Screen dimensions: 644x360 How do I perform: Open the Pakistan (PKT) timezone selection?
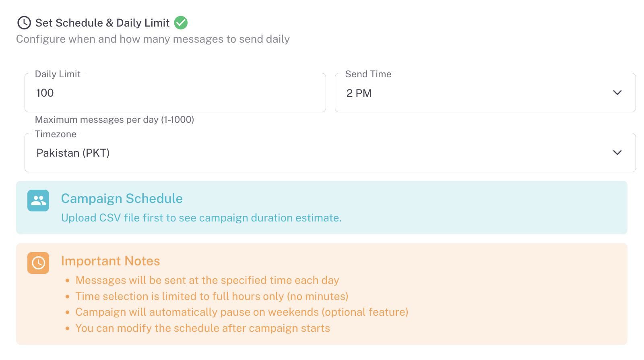tap(73, 153)
